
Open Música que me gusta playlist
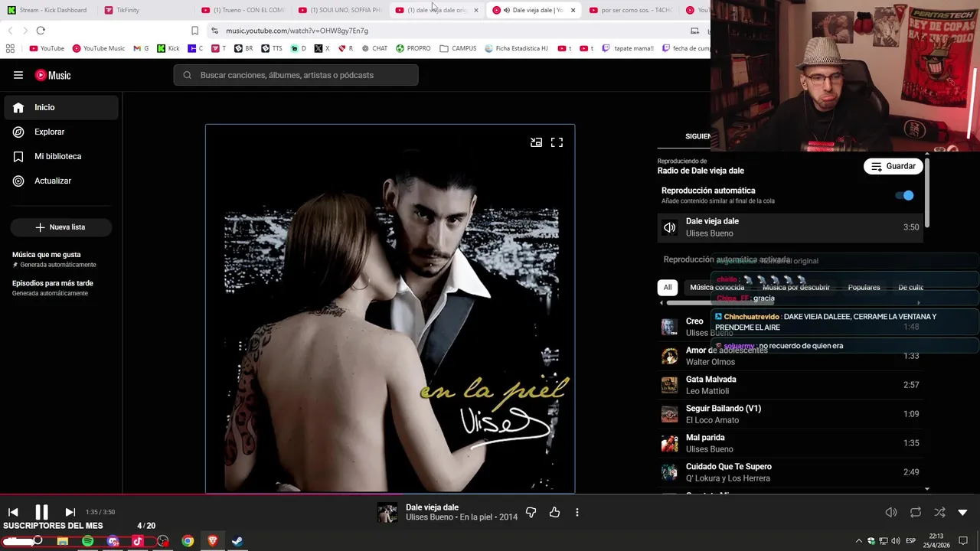pos(61,259)
